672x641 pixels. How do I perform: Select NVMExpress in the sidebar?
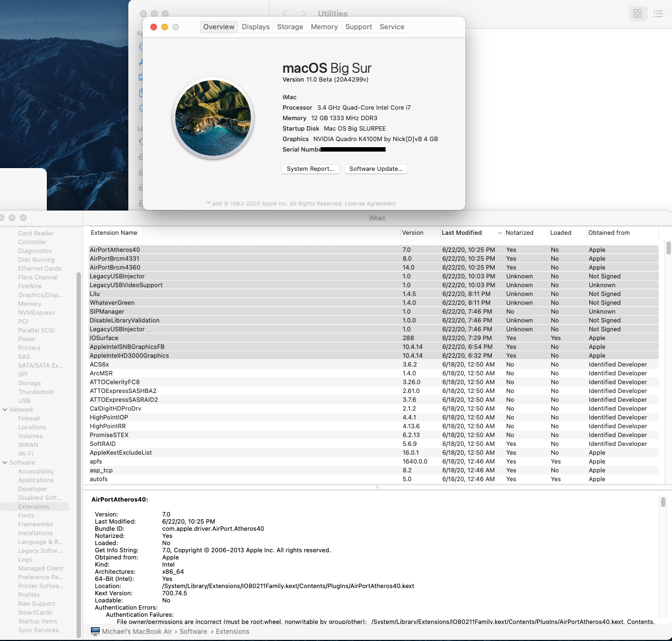36,313
